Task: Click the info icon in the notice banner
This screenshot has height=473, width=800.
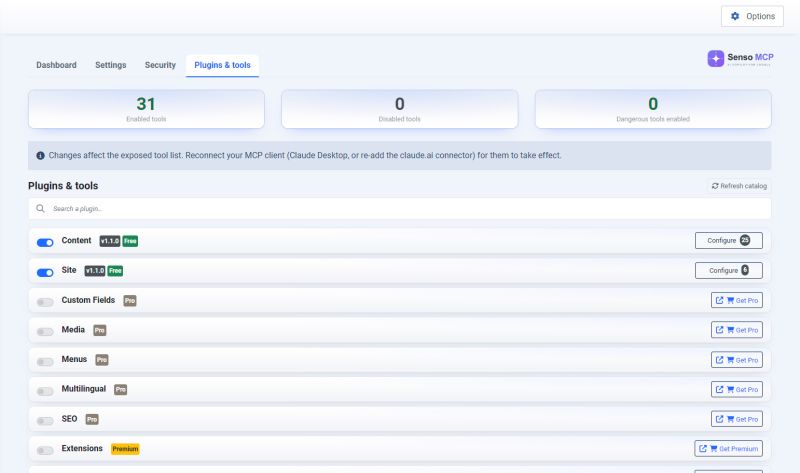Action: (40, 156)
